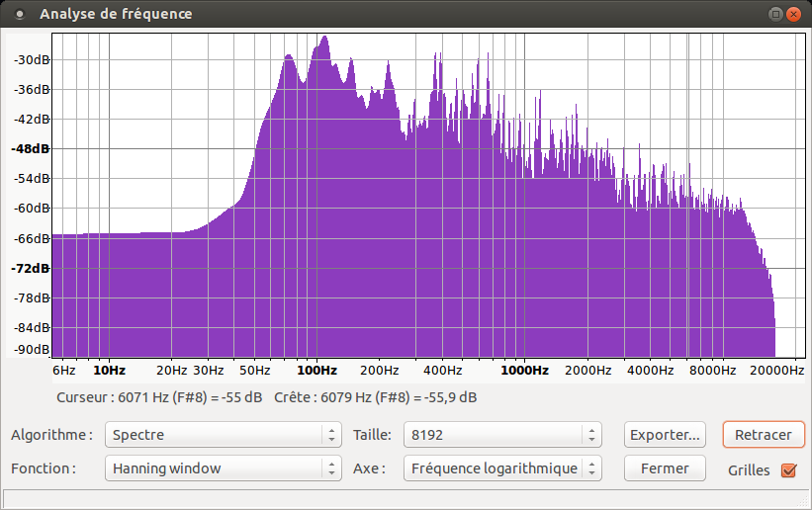Open the Taille dropdown showing 8192
The height and width of the screenshot is (510, 812).
pyautogui.click(x=502, y=435)
